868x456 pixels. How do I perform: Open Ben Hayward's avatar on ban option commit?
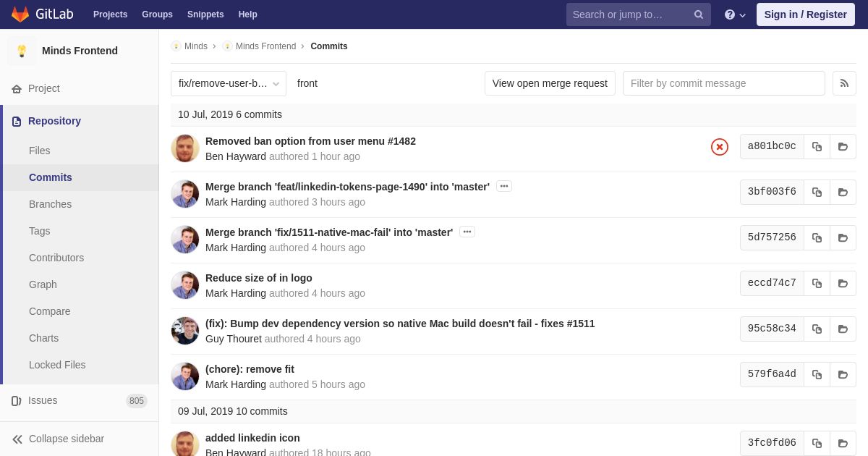185,148
